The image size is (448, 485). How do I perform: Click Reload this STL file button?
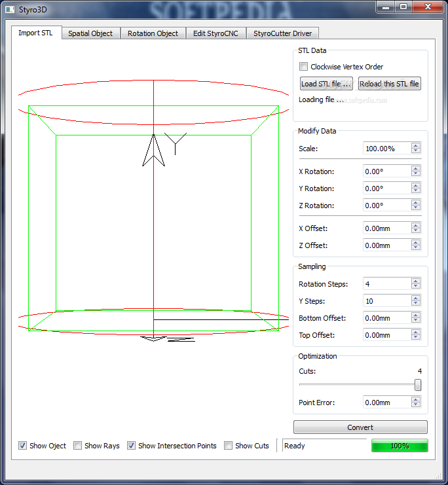pos(390,84)
